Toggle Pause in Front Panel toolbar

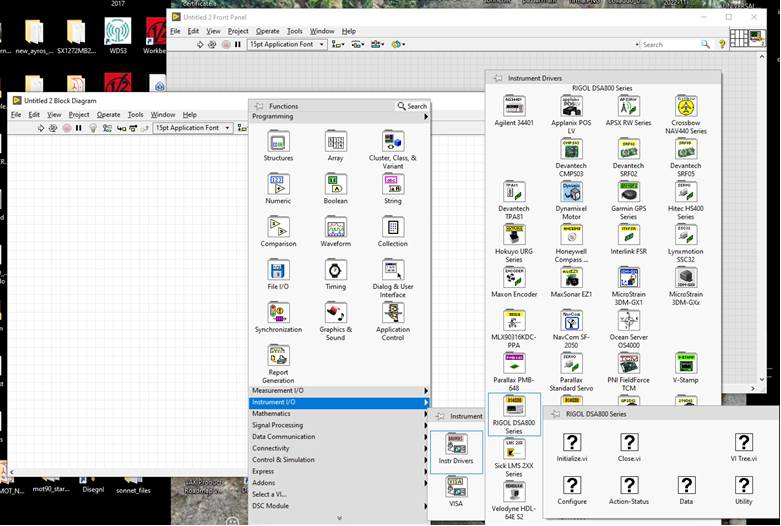click(238, 44)
